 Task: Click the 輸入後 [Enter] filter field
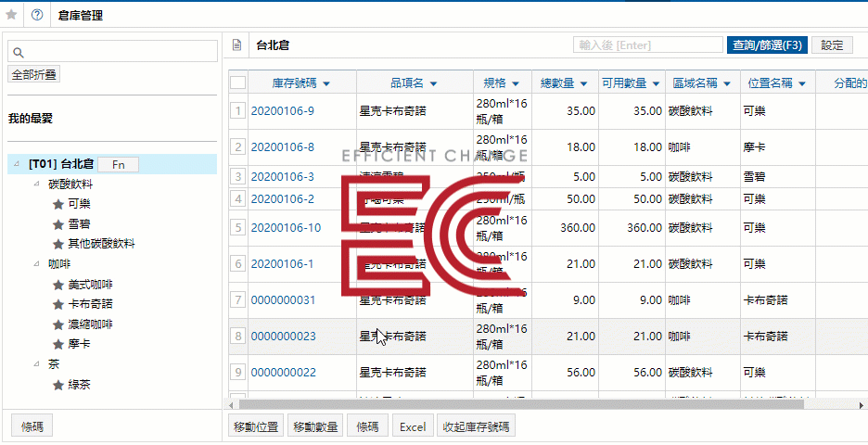coord(647,45)
